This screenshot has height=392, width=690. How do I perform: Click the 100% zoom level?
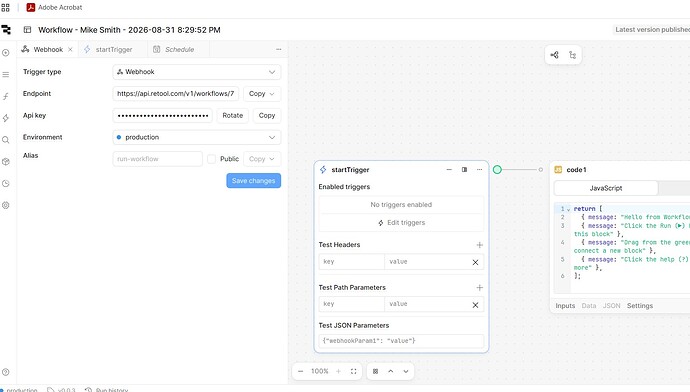coord(319,371)
